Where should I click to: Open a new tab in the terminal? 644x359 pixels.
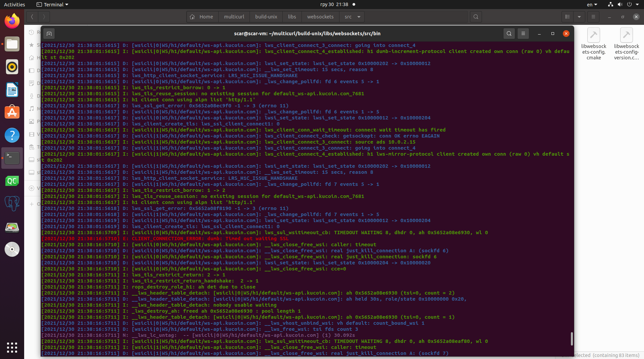coord(49,34)
